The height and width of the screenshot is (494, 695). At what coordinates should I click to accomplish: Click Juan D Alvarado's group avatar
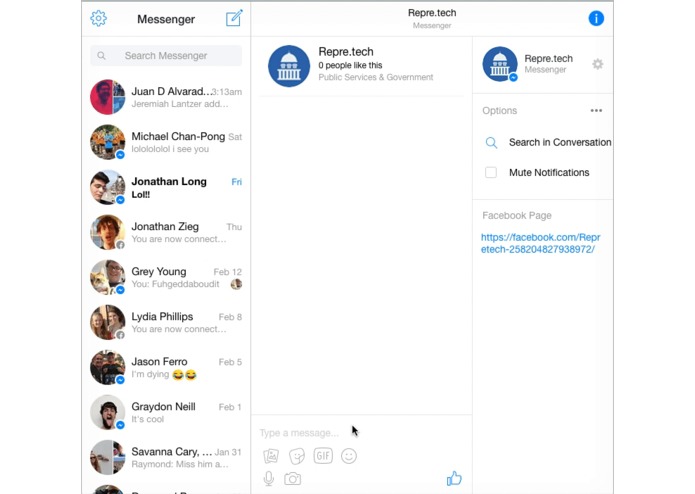pyautogui.click(x=108, y=97)
